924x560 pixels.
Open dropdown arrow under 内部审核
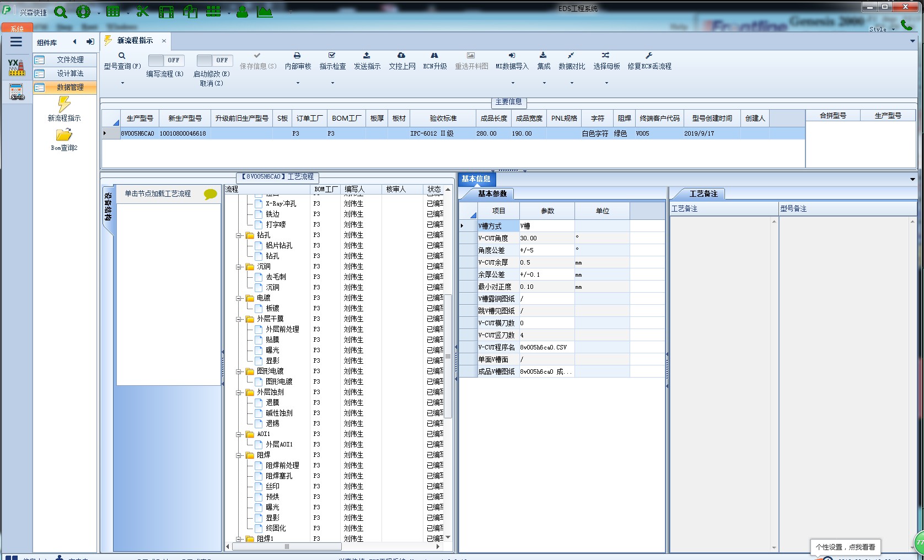[298, 83]
